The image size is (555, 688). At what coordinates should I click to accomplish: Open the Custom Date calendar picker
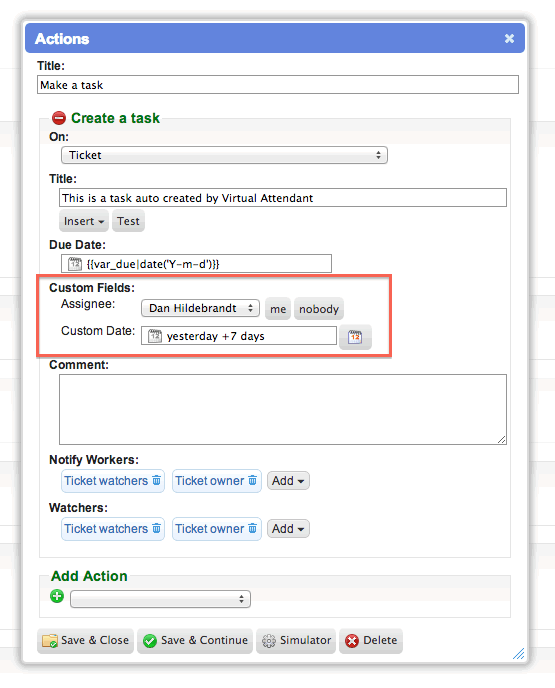point(355,337)
